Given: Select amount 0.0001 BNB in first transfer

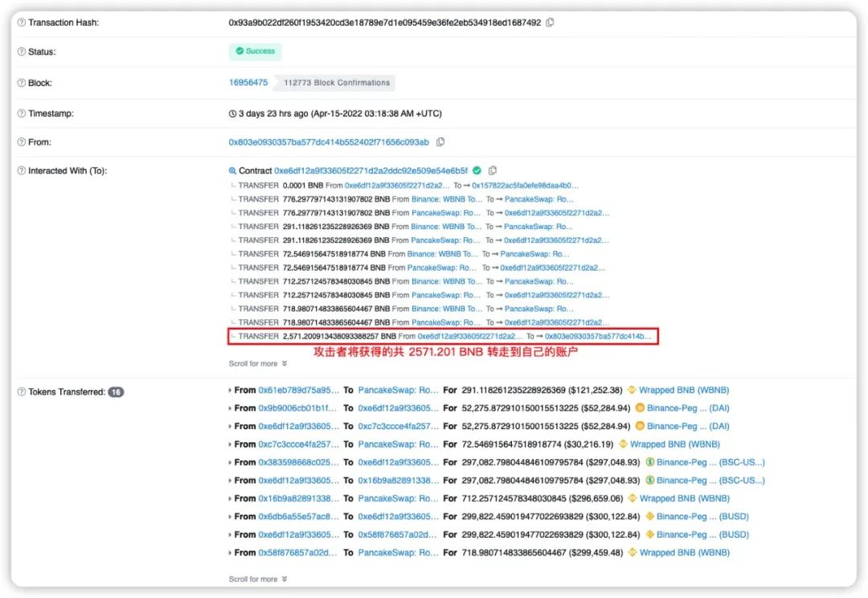Looking at the screenshot, I should tap(303, 186).
